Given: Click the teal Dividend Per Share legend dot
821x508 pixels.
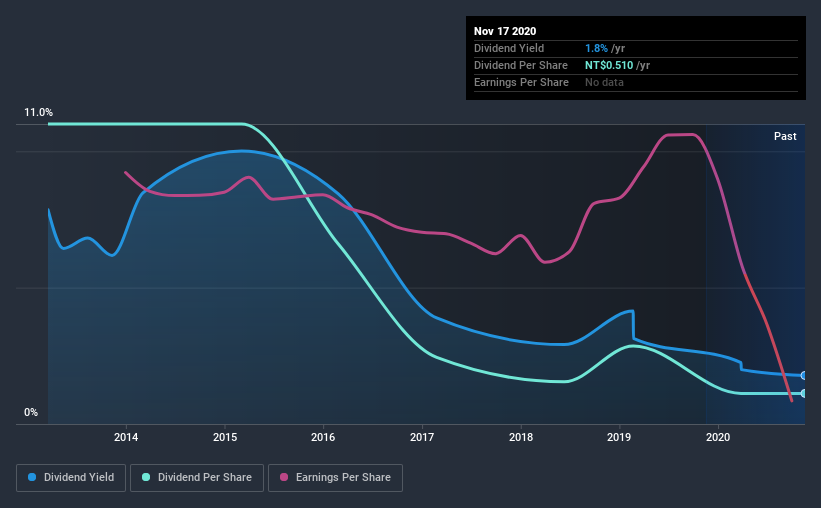Looking at the screenshot, I should click(146, 477).
